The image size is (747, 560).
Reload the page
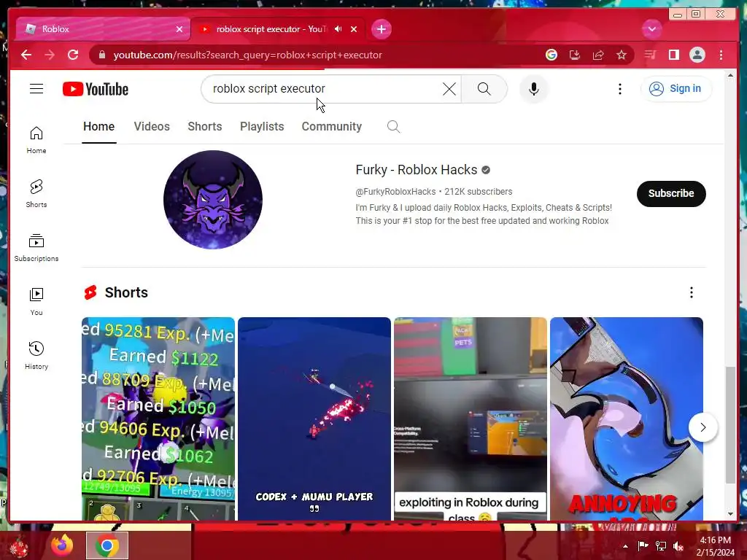pos(73,55)
